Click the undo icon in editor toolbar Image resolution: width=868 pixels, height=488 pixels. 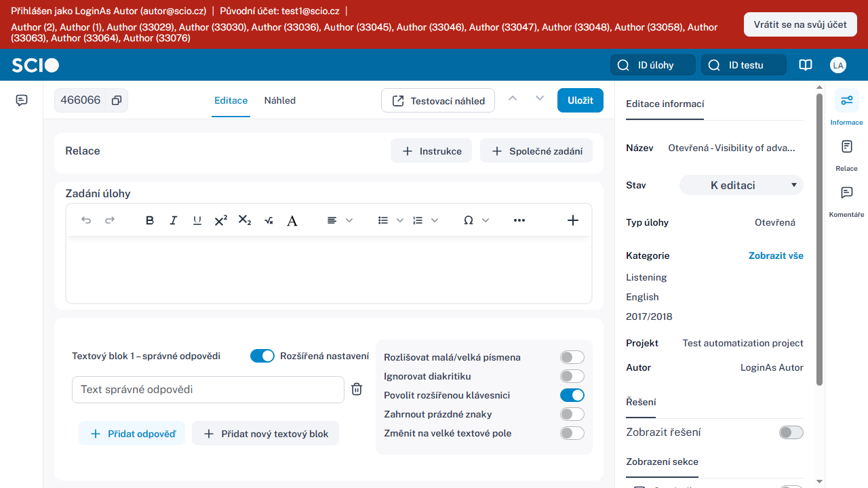tap(86, 220)
